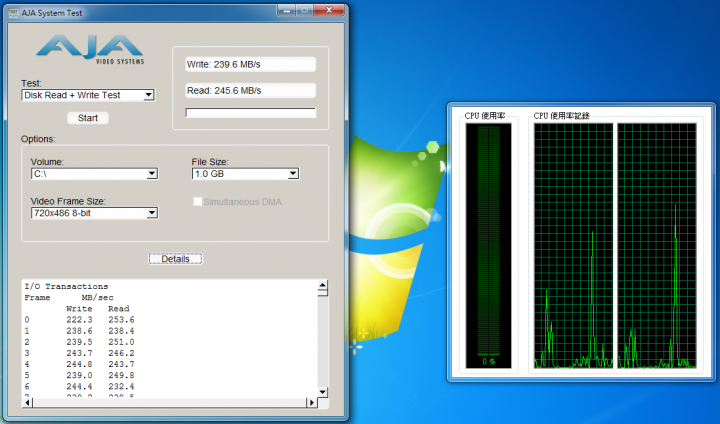720x424 pixels.
Task: Click the 0 % CPU usage readout
Action: [489, 362]
